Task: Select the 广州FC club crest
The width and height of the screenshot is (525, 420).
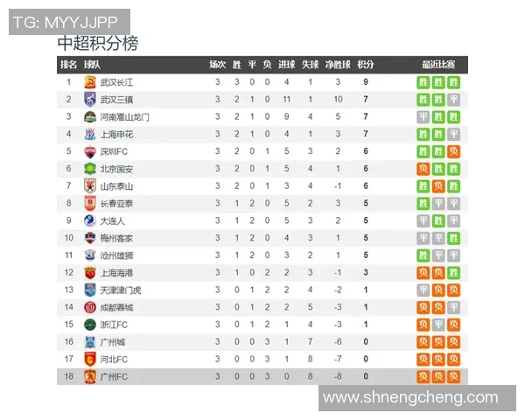Action: [x=89, y=376]
